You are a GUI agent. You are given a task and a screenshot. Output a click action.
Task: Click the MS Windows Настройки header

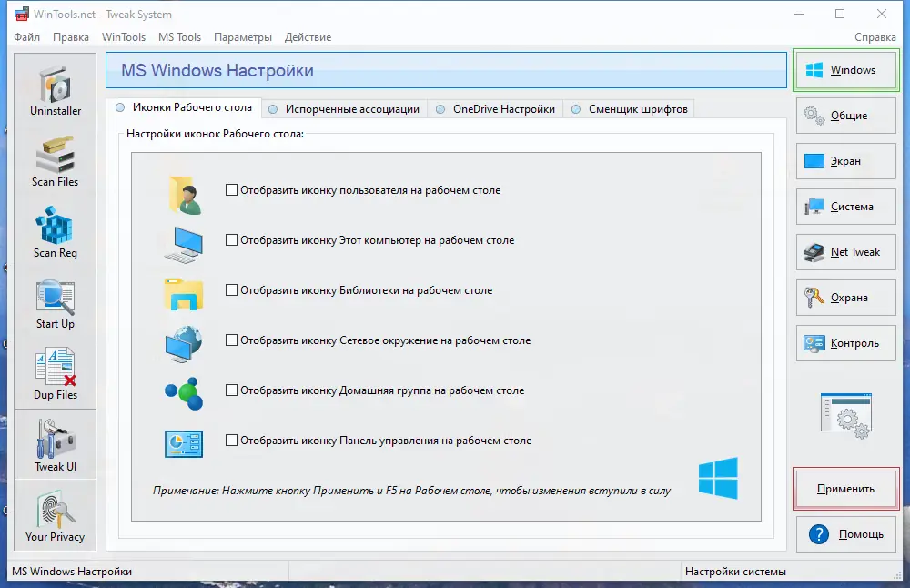pos(446,70)
